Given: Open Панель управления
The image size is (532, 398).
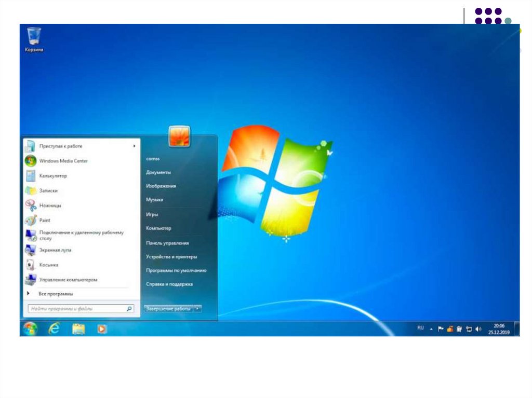Looking at the screenshot, I should coord(167,243).
